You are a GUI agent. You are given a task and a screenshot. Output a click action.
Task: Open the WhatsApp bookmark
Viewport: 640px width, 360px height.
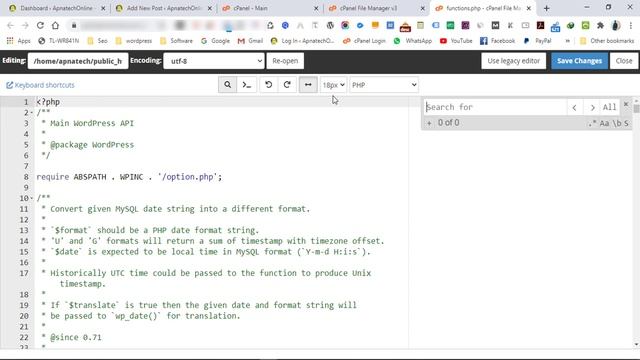(413, 41)
